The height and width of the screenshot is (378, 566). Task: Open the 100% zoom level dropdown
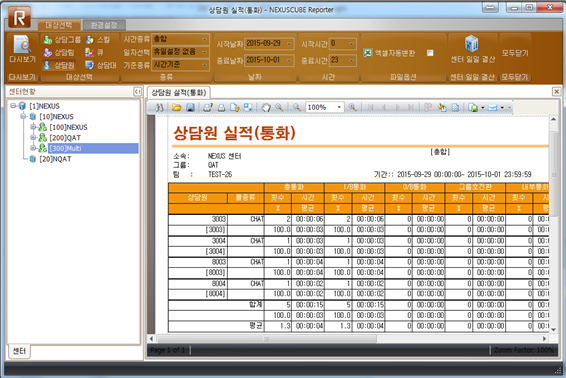pyautogui.click(x=339, y=107)
